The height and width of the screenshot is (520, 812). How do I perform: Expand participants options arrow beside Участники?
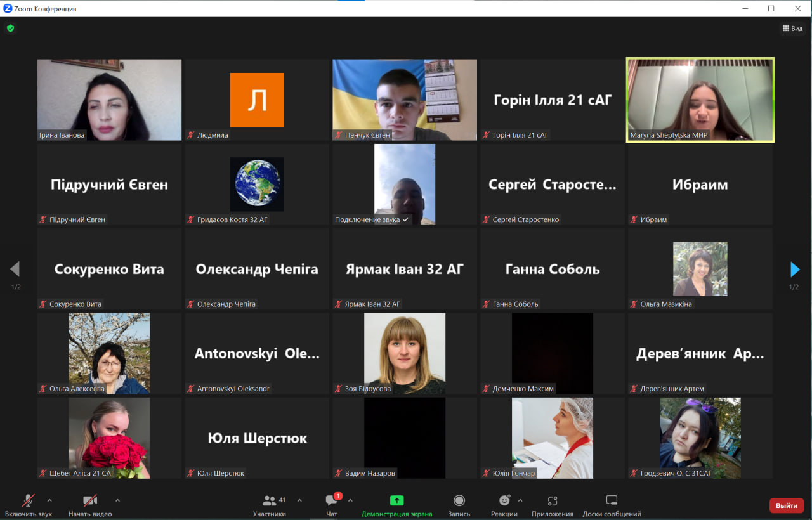click(299, 500)
